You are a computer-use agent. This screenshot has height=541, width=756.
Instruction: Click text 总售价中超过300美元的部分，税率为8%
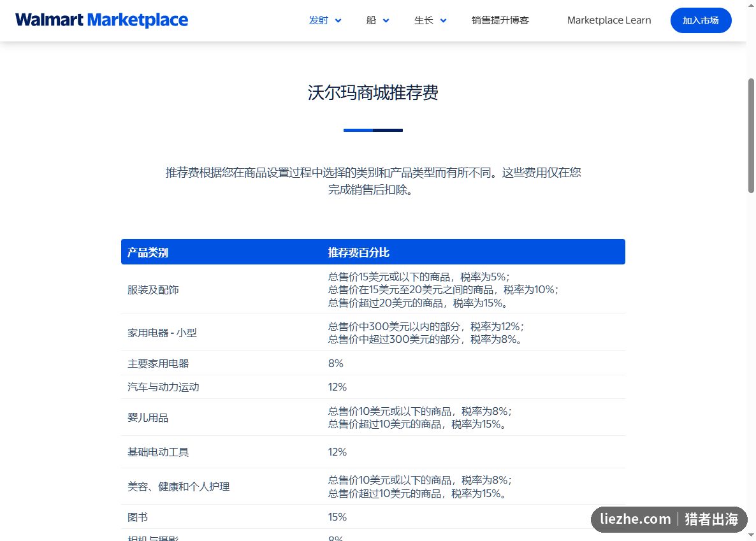pos(425,340)
